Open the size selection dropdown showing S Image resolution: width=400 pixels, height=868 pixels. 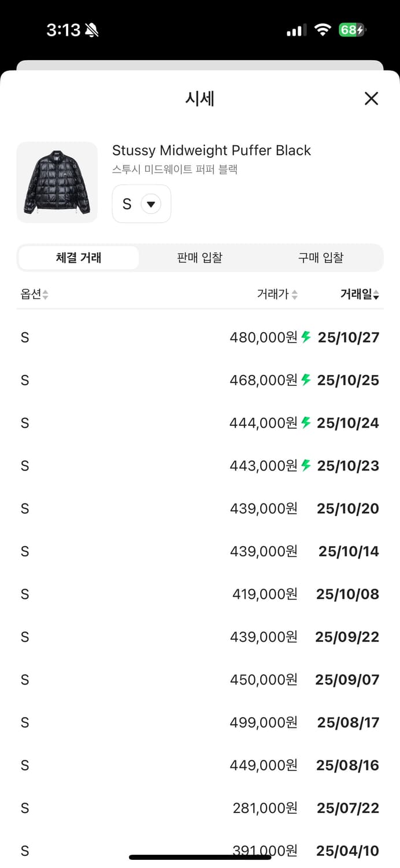coord(141,204)
